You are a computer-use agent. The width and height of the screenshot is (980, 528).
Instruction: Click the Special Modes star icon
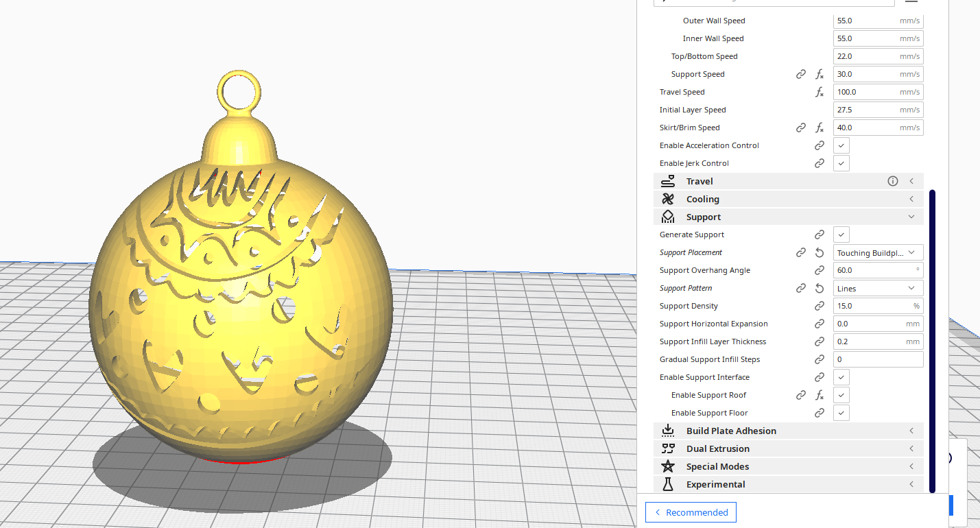[667, 466]
